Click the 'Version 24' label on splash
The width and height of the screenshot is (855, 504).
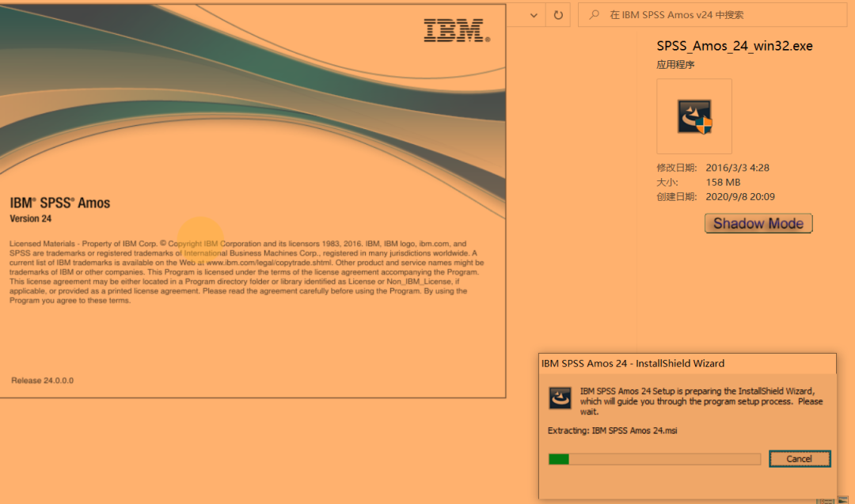point(31,218)
